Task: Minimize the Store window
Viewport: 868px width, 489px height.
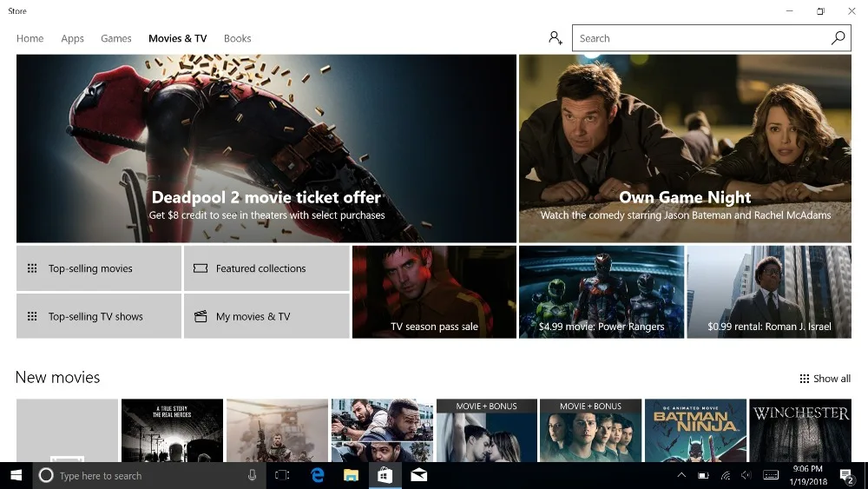Action: (x=789, y=10)
